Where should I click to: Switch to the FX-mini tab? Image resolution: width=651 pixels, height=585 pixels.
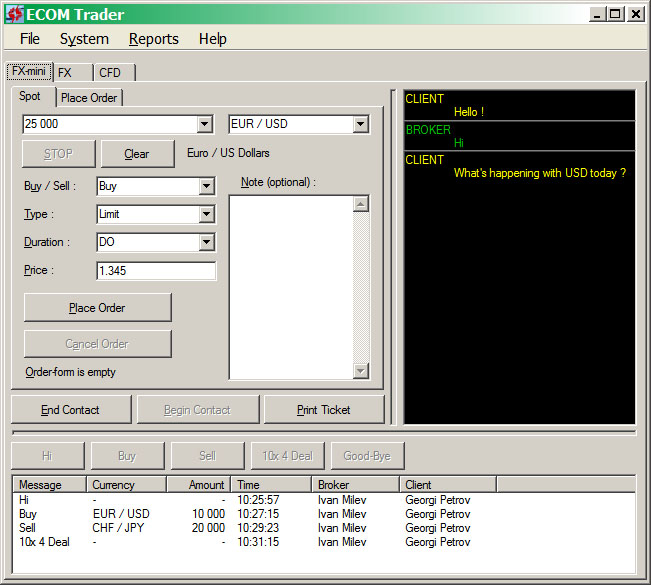[29, 71]
